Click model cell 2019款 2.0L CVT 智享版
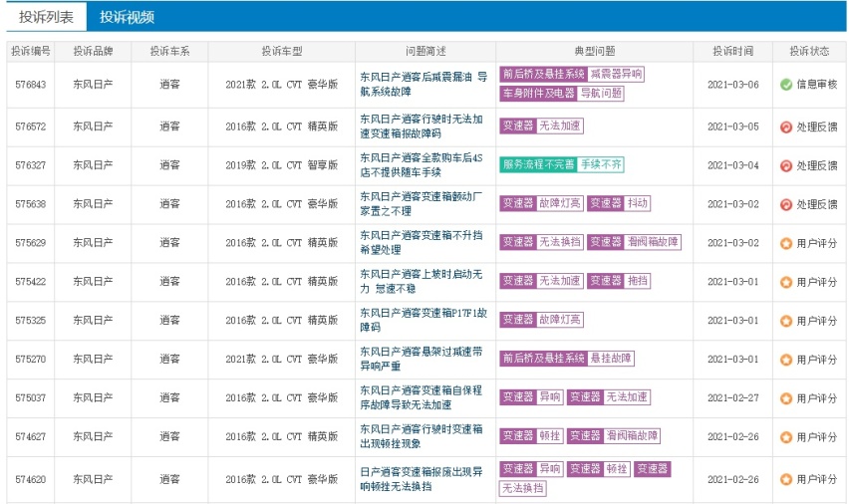This screenshot has height=504, width=849. pyautogui.click(x=282, y=165)
